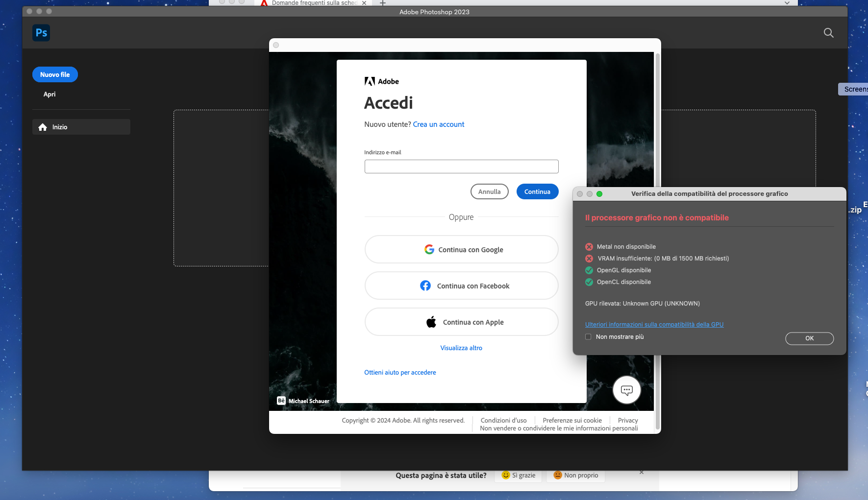Enable Non mostrare più checkbox
Screen dimensions: 868x500
pyautogui.click(x=588, y=337)
